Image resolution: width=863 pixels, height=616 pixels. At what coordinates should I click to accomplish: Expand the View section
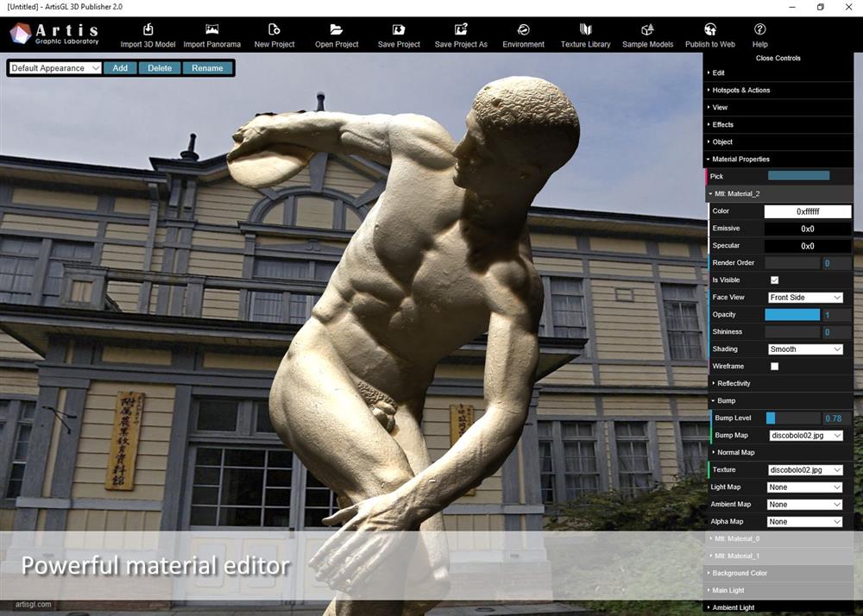[778, 107]
